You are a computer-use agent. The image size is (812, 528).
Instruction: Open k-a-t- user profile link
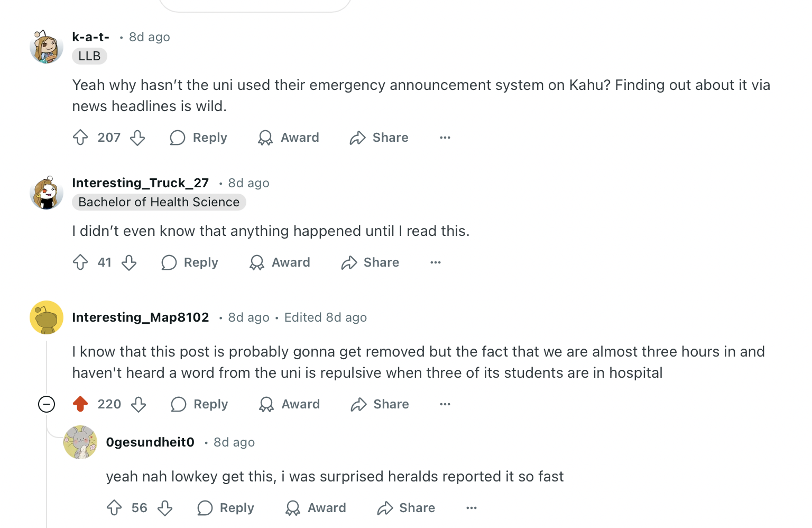click(90, 37)
